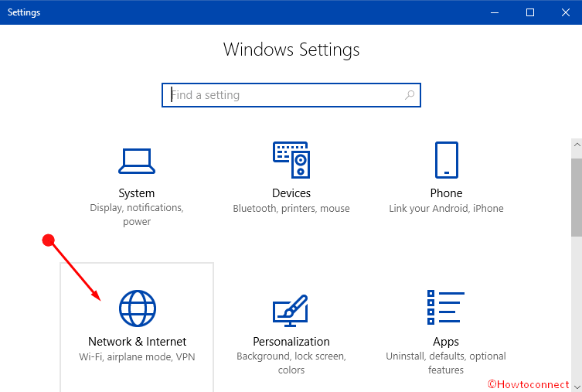582x392 pixels.
Task: Click "Bluetooth, printers, mouse" description
Action: coord(291,209)
